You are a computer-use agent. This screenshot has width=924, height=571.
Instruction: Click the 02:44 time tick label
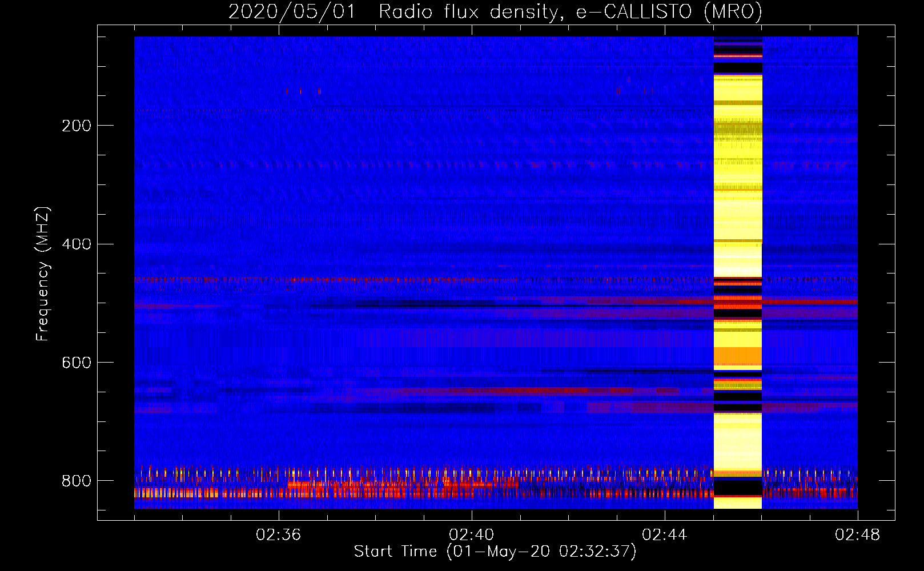665,535
